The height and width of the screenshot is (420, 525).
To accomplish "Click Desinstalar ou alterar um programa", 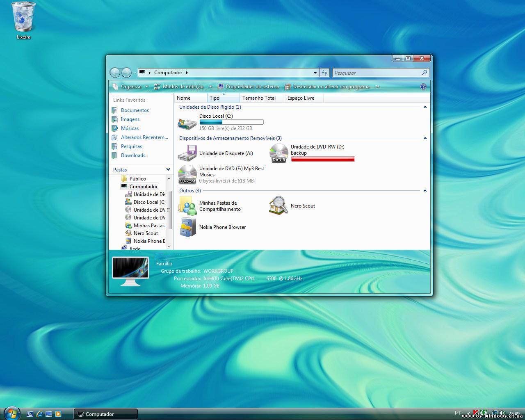I will [x=327, y=87].
